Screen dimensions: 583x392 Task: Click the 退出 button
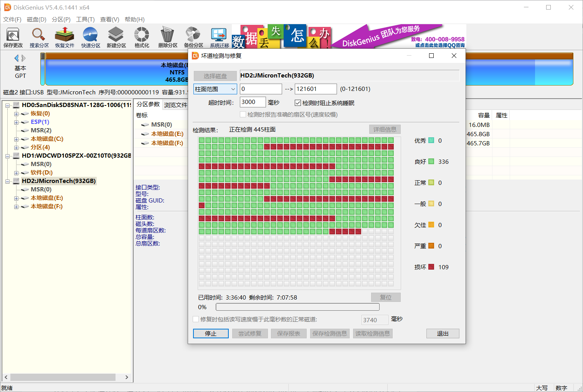tap(443, 334)
